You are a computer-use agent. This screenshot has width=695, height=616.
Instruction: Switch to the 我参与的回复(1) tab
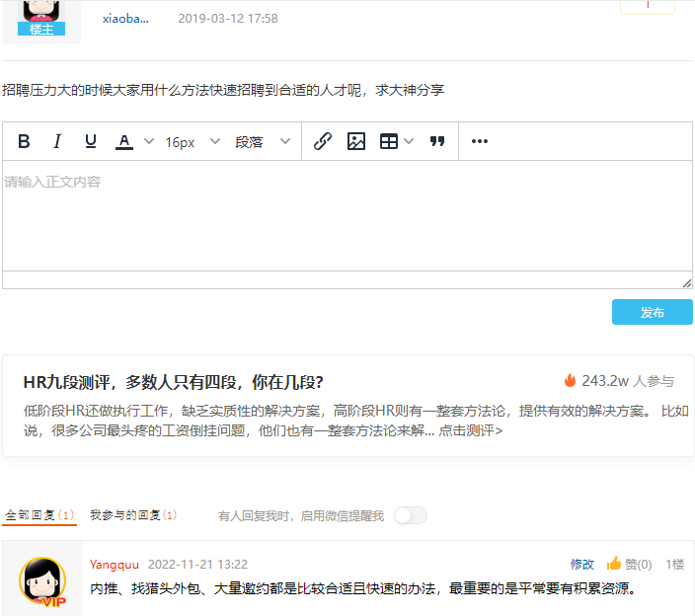point(133,515)
